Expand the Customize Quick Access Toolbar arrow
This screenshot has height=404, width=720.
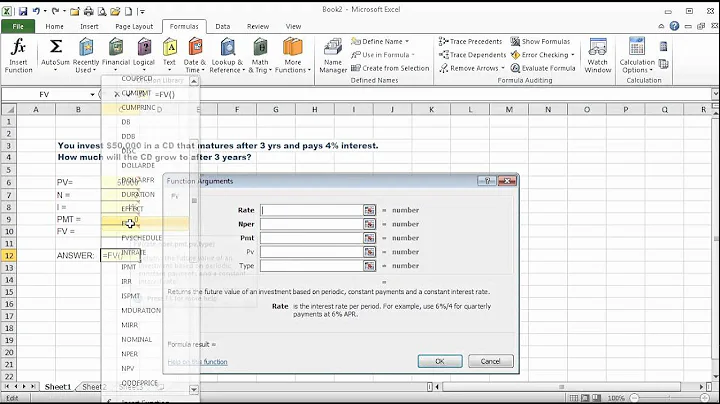click(142, 11)
